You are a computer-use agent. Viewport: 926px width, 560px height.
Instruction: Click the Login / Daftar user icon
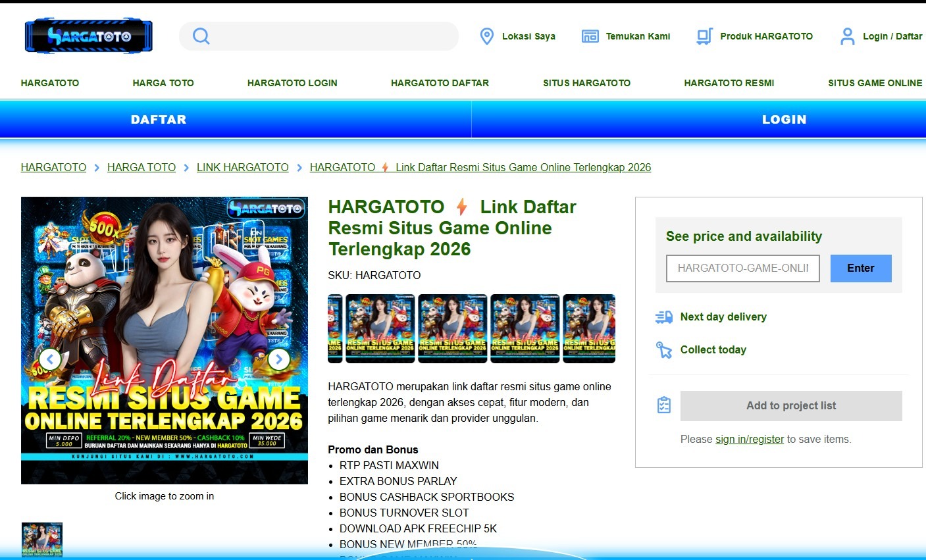[848, 36]
